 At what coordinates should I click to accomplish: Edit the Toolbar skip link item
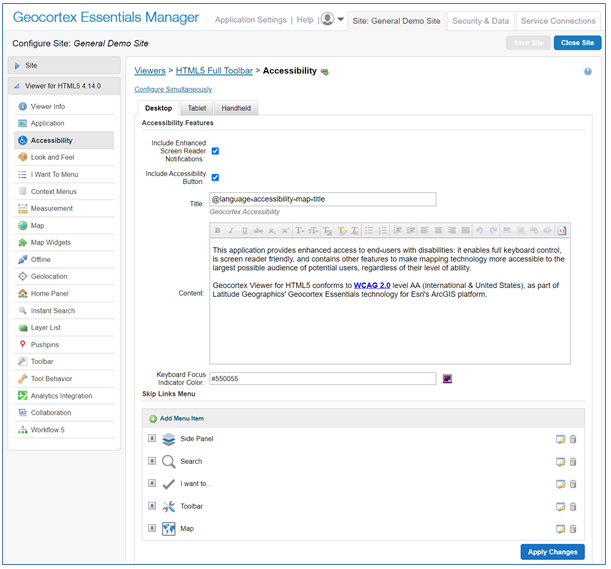point(560,507)
